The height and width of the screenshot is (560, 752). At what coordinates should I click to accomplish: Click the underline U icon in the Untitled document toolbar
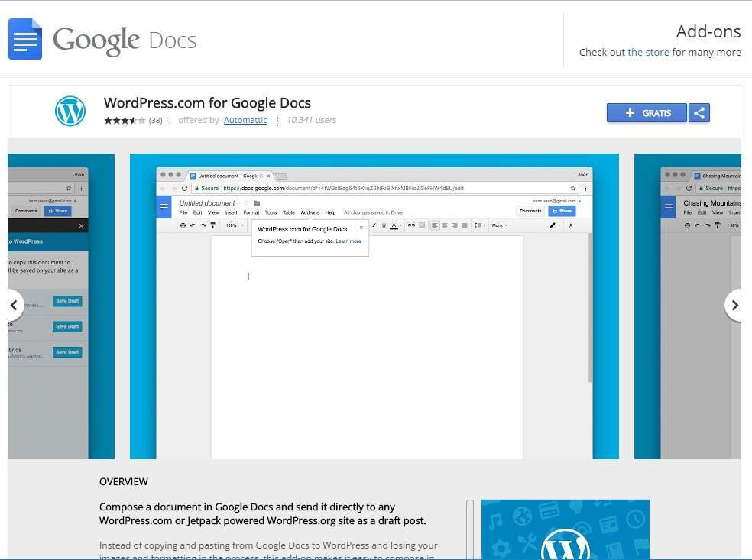coord(384,225)
